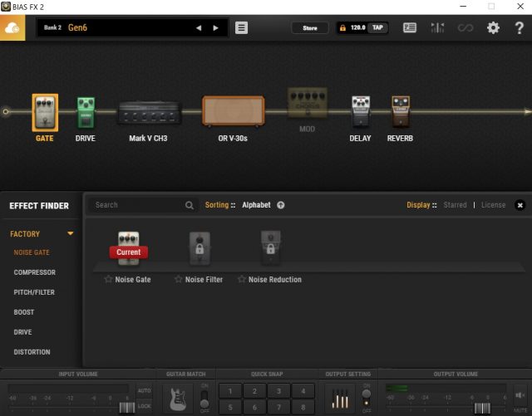This screenshot has height=416, width=532.
Task: Toggle the tempo lock icon
Action: (x=342, y=27)
